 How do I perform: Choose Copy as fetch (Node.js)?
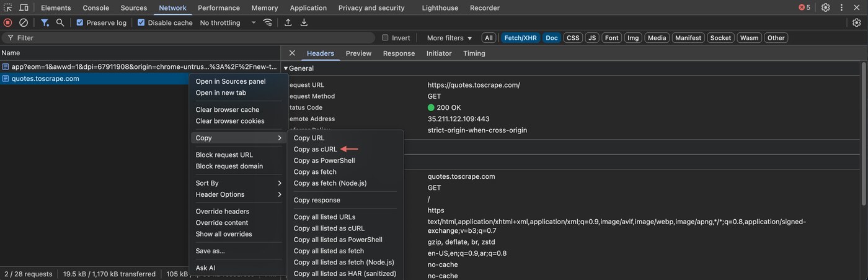(x=330, y=183)
